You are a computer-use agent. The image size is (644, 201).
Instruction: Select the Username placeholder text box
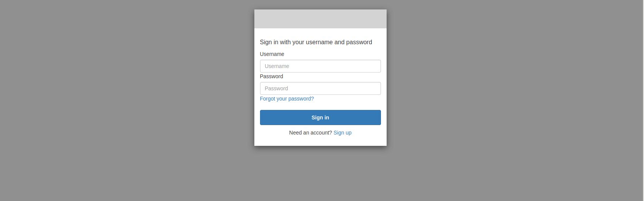(x=320, y=66)
